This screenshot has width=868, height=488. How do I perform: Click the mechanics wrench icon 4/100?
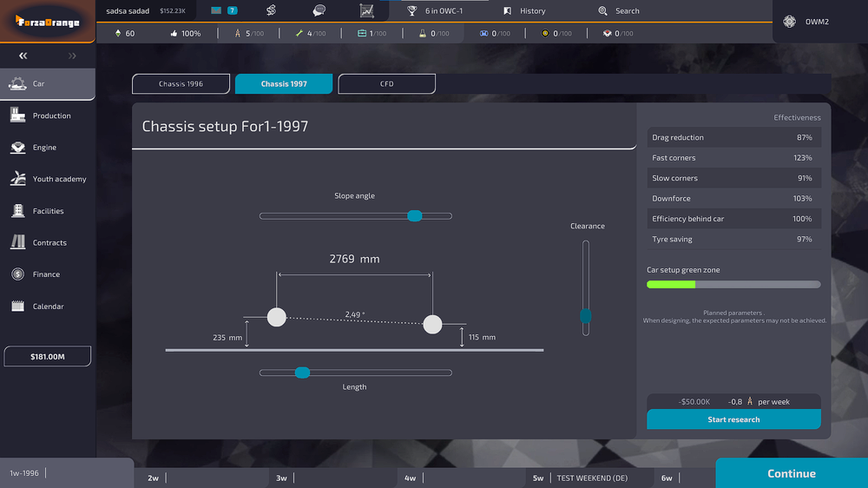[x=299, y=33]
